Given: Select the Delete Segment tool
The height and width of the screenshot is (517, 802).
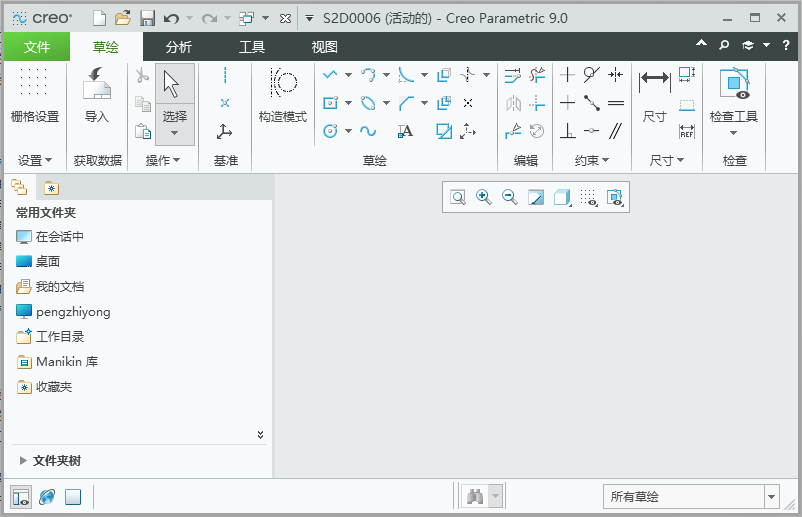Looking at the screenshot, I should (x=537, y=75).
